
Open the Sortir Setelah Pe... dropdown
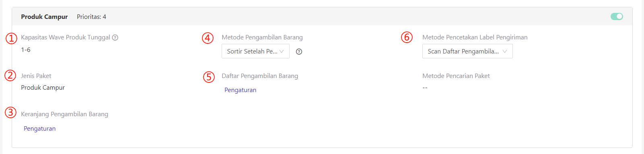tap(255, 51)
